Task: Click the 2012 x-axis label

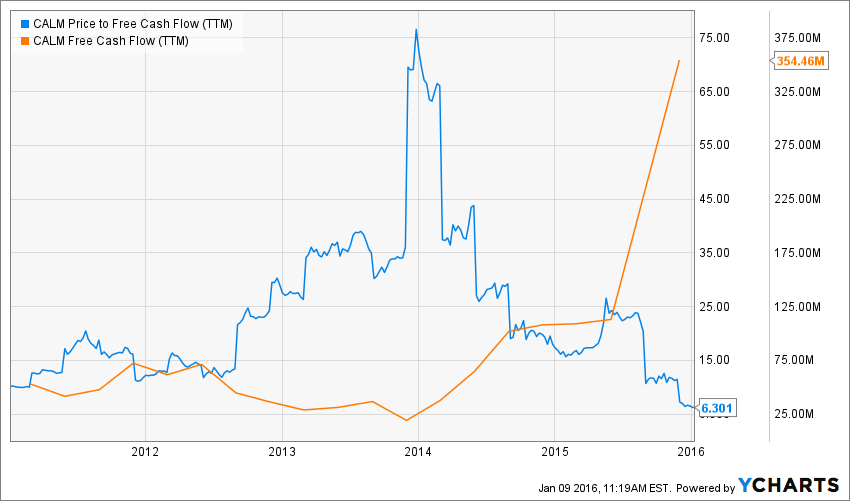Action: click(145, 452)
